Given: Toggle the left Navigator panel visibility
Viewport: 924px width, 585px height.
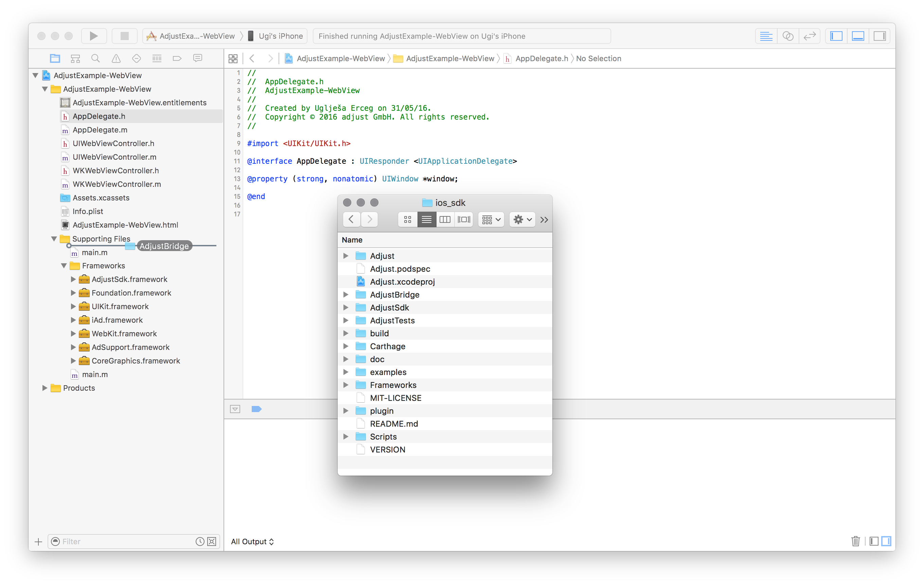Looking at the screenshot, I should tap(836, 36).
